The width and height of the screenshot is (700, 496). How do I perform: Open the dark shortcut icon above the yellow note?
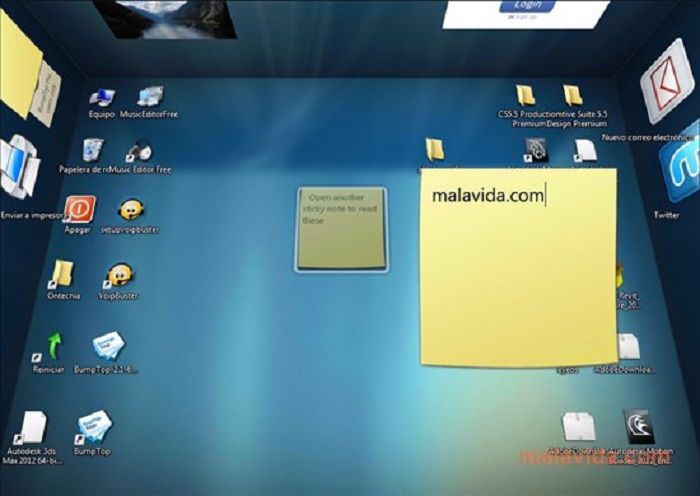535,150
